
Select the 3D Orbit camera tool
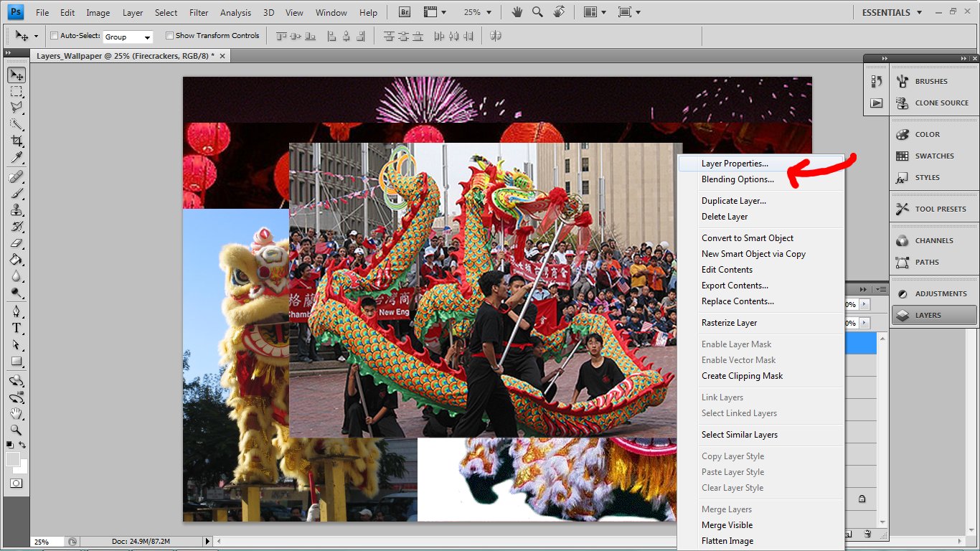point(17,397)
